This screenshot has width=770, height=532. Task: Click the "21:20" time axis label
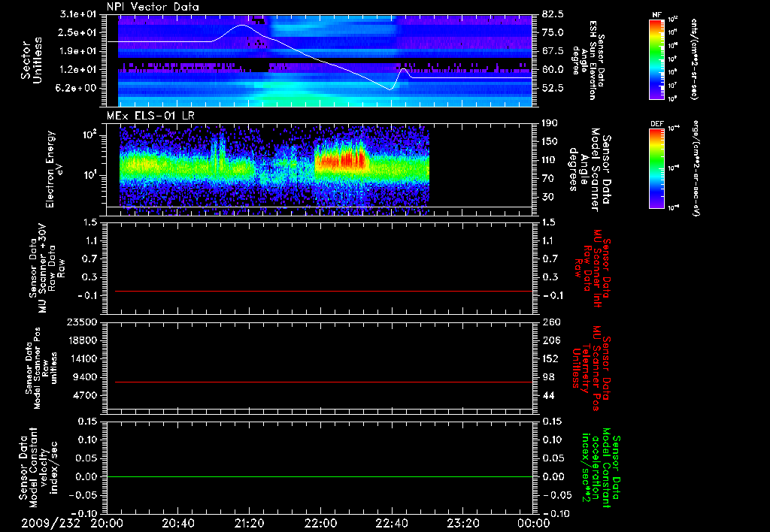[x=249, y=523]
